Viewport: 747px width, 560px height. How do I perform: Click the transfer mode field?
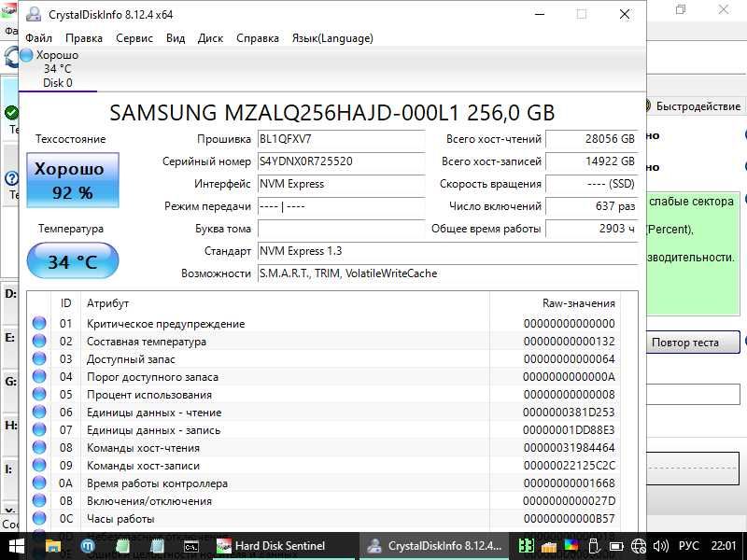point(341,206)
